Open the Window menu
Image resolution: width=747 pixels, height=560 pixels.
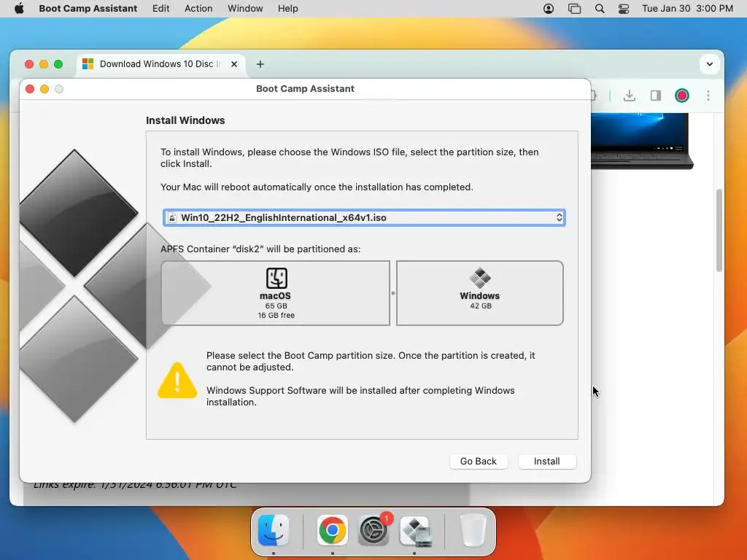tap(245, 9)
